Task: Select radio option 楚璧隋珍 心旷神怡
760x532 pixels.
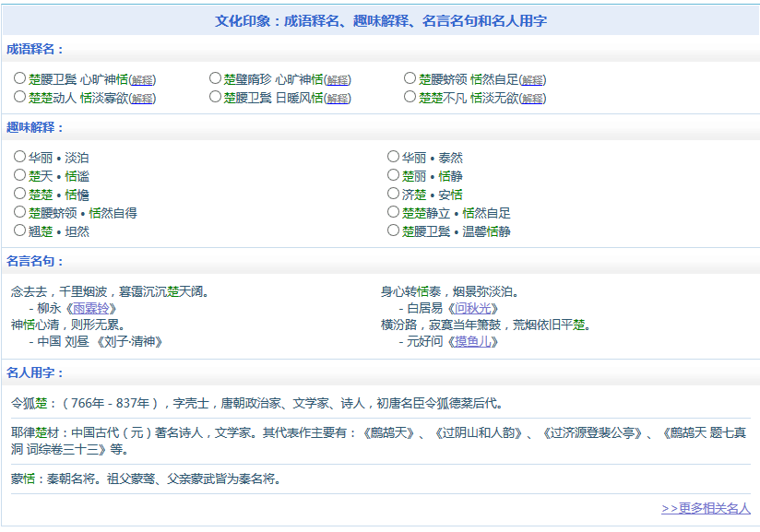Action: click(x=215, y=79)
